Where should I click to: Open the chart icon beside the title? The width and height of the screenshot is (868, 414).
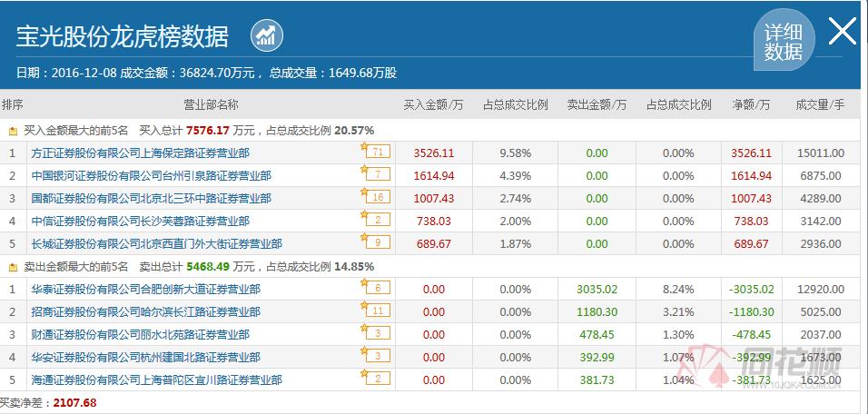pyautogui.click(x=267, y=36)
